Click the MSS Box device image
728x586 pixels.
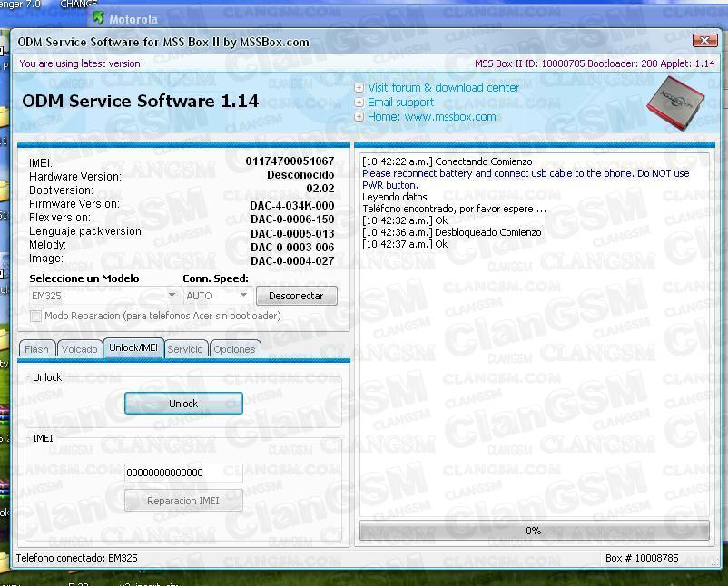point(675,103)
